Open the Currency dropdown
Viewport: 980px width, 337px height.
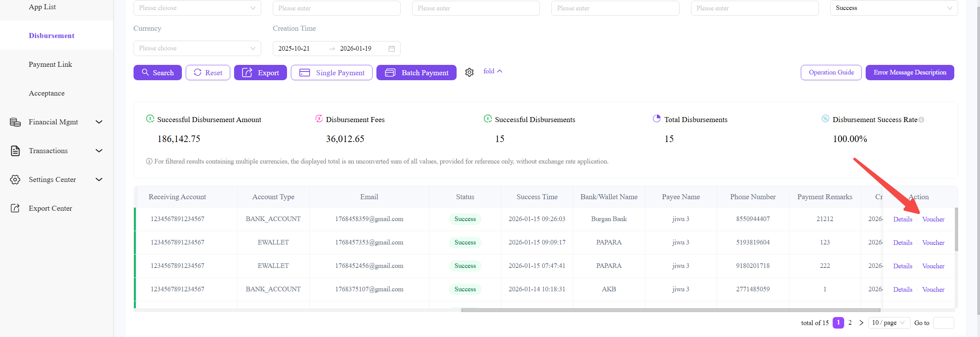[x=197, y=48]
